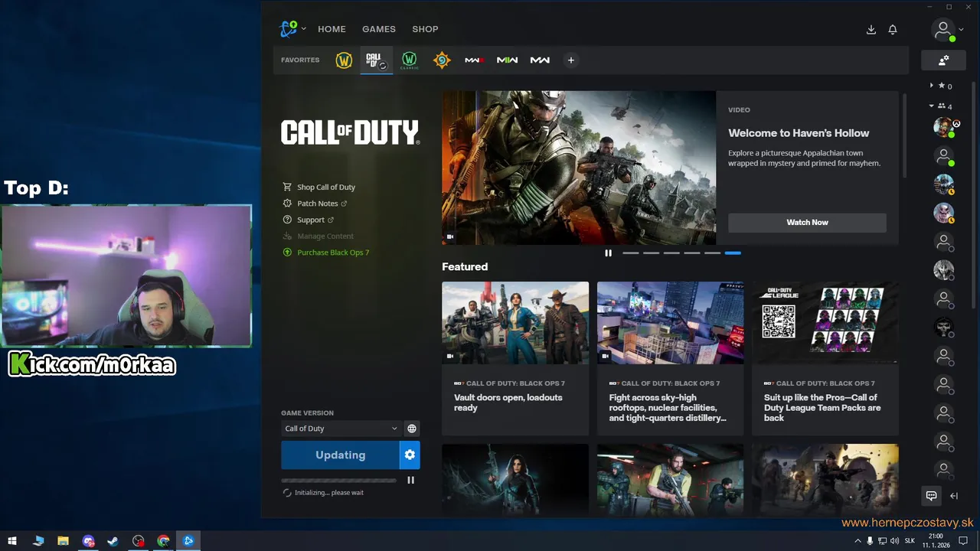Open File Explorer from the taskbar
The height and width of the screenshot is (551, 980).
[63, 541]
